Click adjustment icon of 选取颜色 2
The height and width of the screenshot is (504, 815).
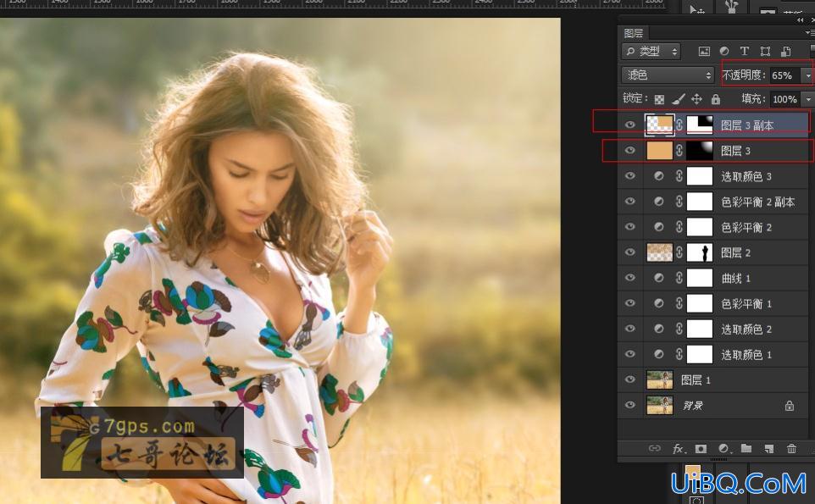(658, 329)
